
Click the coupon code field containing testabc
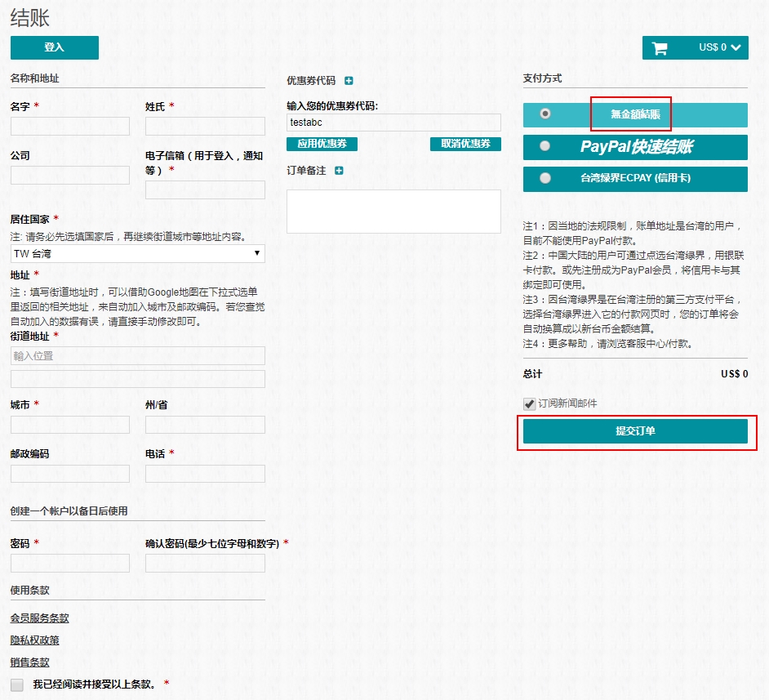tap(393, 123)
